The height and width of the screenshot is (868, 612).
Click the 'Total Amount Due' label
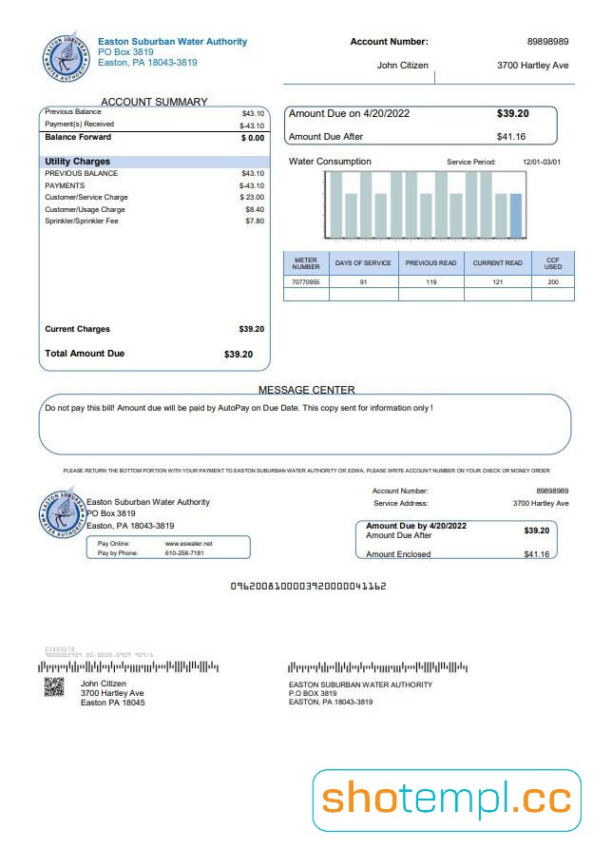coord(85,353)
